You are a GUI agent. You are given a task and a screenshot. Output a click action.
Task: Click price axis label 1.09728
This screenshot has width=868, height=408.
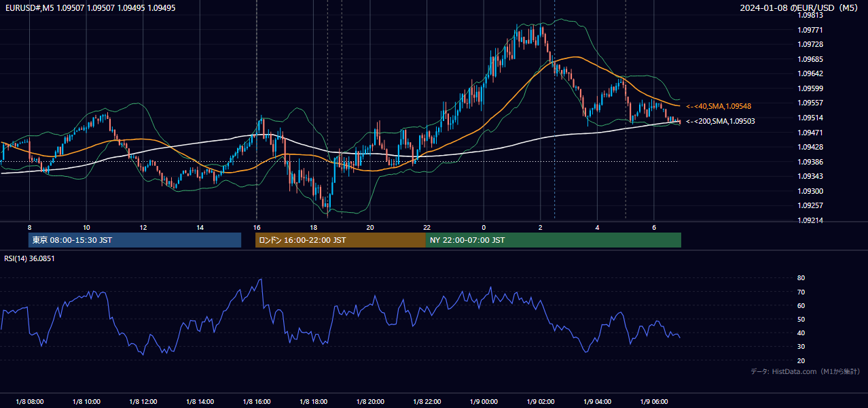click(810, 44)
